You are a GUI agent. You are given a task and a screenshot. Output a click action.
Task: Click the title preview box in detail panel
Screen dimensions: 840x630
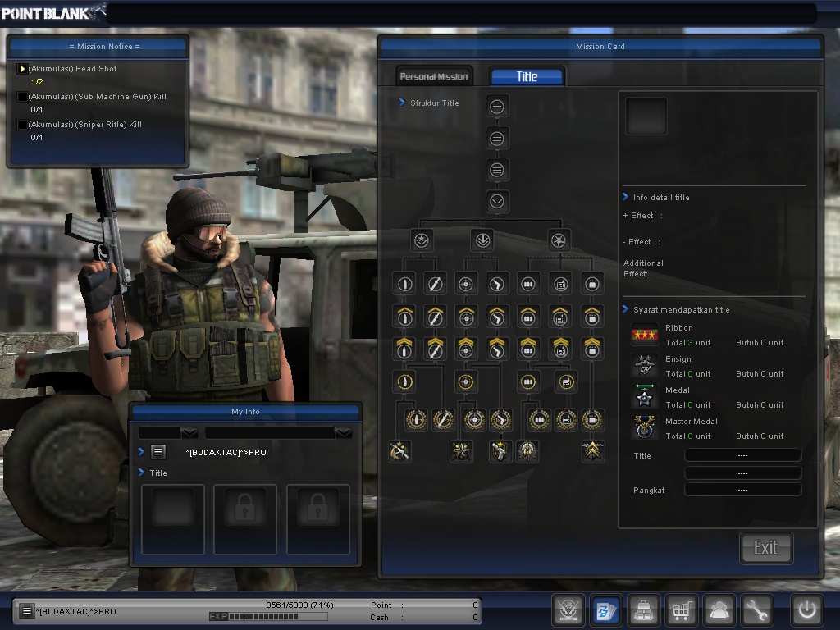(x=646, y=116)
